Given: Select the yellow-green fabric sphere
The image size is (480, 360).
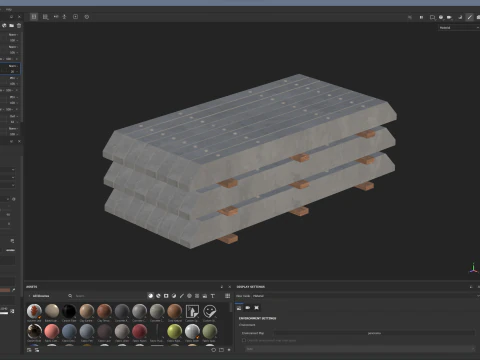Looking at the screenshot, I should 174,332.
